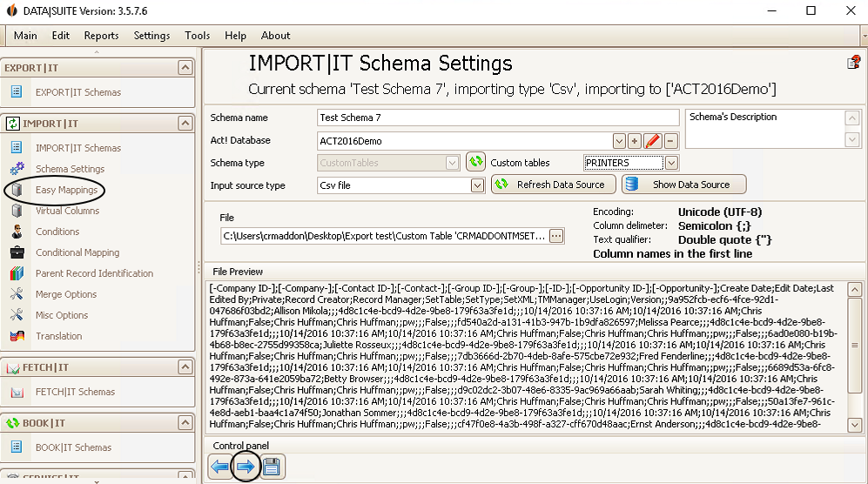Open the Custom tables dropdown arrow
Image resolution: width=868 pixels, height=484 pixels.
coord(671,163)
